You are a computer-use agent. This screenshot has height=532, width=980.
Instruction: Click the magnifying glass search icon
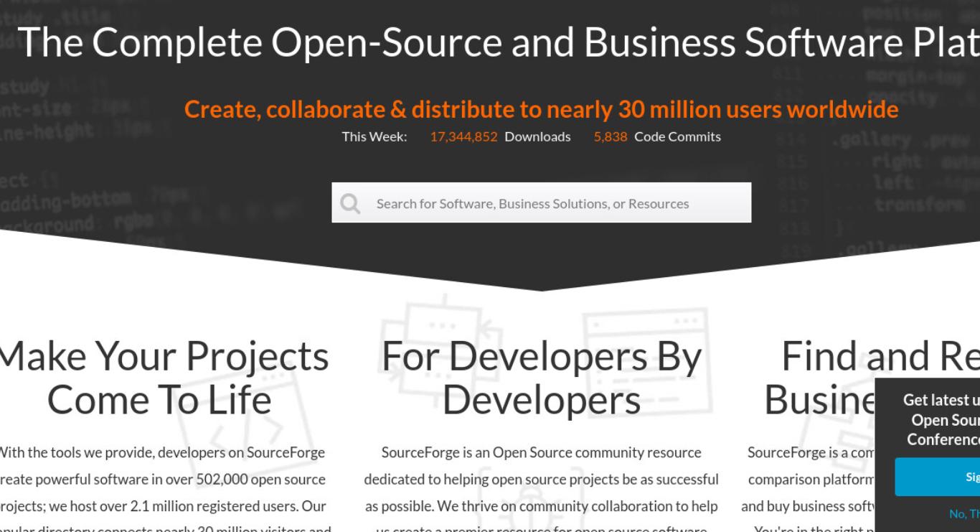point(350,203)
